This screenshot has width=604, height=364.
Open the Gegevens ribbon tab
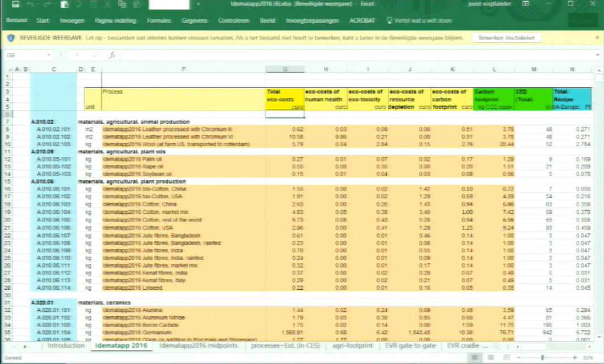tap(194, 20)
